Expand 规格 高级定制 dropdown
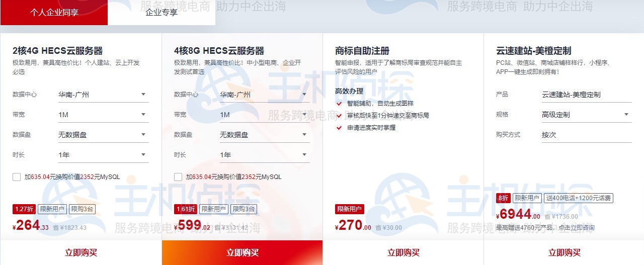644x265 pixels. [586, 115]
